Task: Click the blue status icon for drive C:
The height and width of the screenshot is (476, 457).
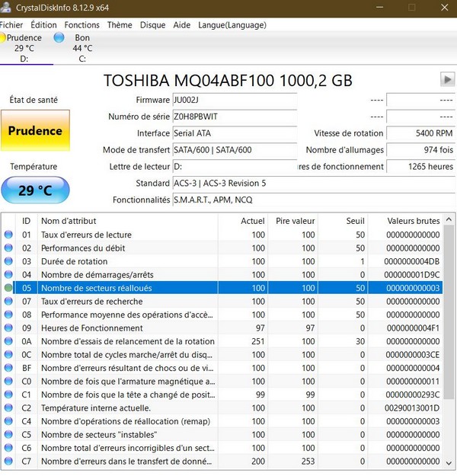Action: click(x=59, y=37)
